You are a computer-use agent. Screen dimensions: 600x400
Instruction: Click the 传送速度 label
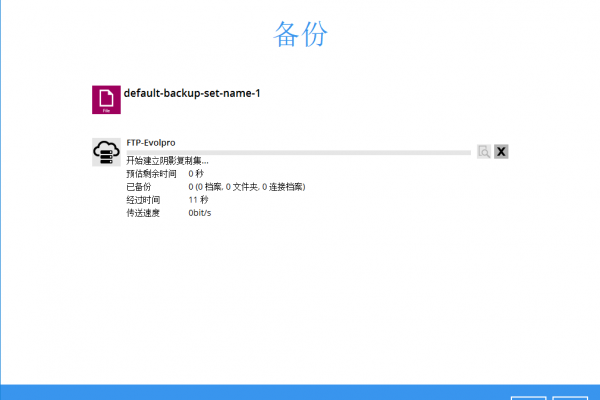pyautogui.click(x=143, y=213)
